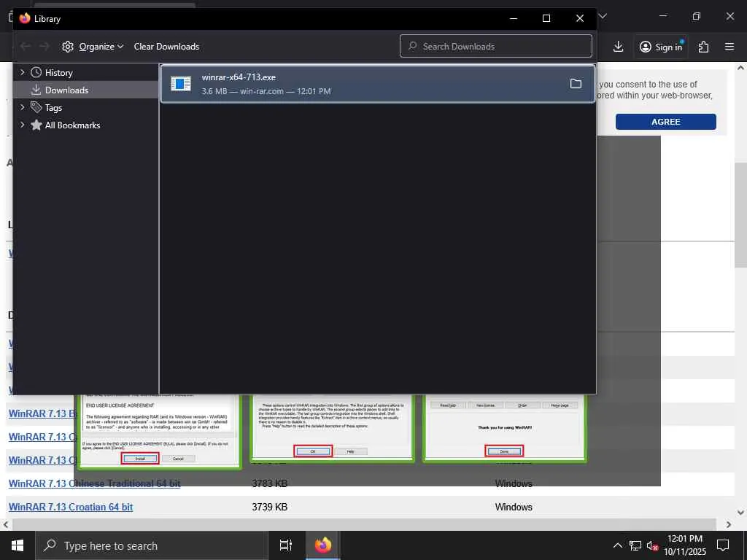This screenshot has width=747, height=560.
Task: Click horizontal scrollbar left arrow
Action: coord(6,524)
